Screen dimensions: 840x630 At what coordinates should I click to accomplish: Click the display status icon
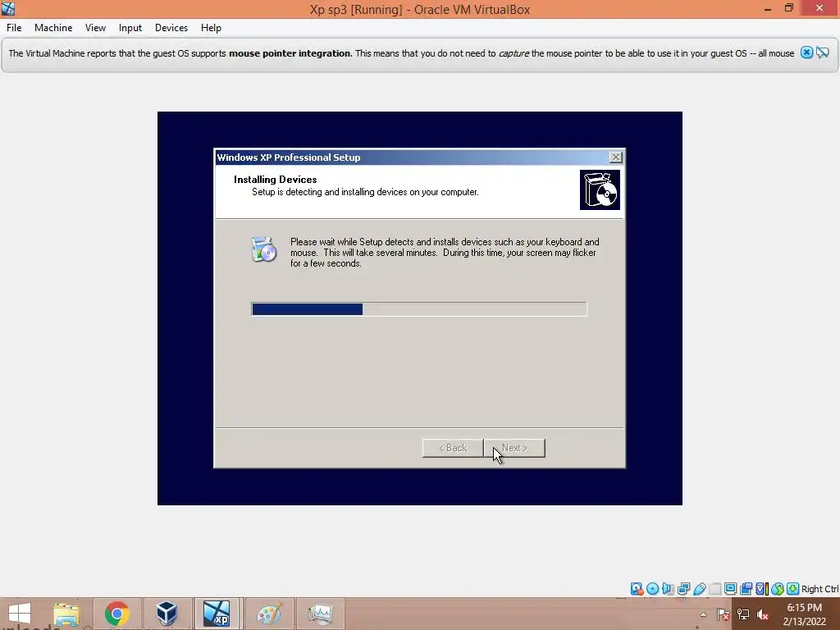pyautogui.click(x=730, y=589)
